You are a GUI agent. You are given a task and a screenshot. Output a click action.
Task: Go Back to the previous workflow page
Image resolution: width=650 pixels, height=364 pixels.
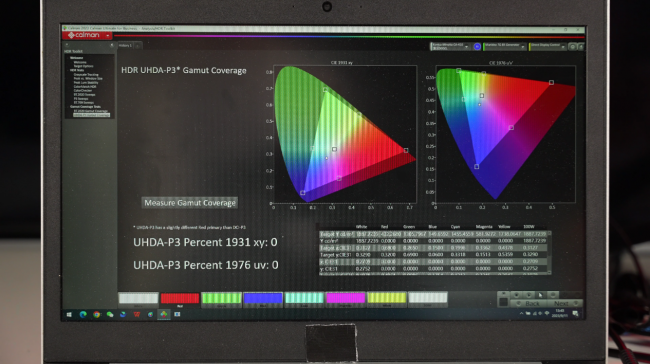click(x=530, y=303)
